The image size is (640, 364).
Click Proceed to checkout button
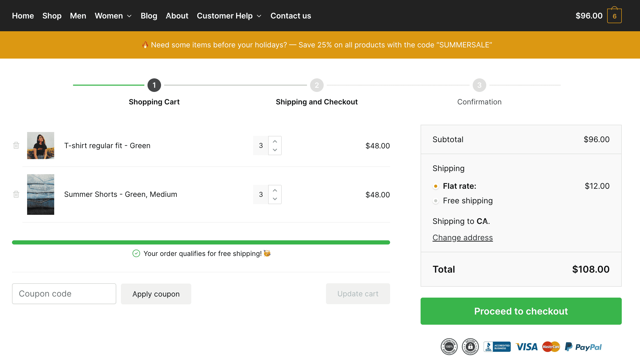pyautogui.click(x=521, y=311)
